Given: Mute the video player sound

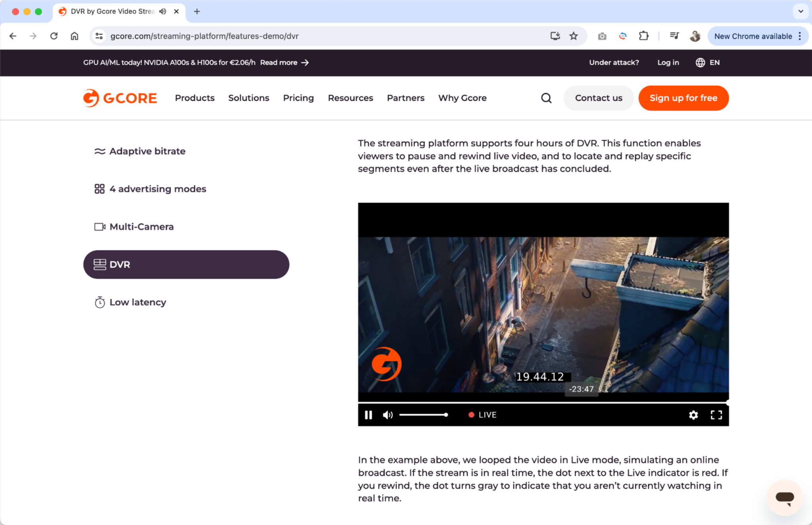Looking at the screenshot, I should [x=387, y=415].
